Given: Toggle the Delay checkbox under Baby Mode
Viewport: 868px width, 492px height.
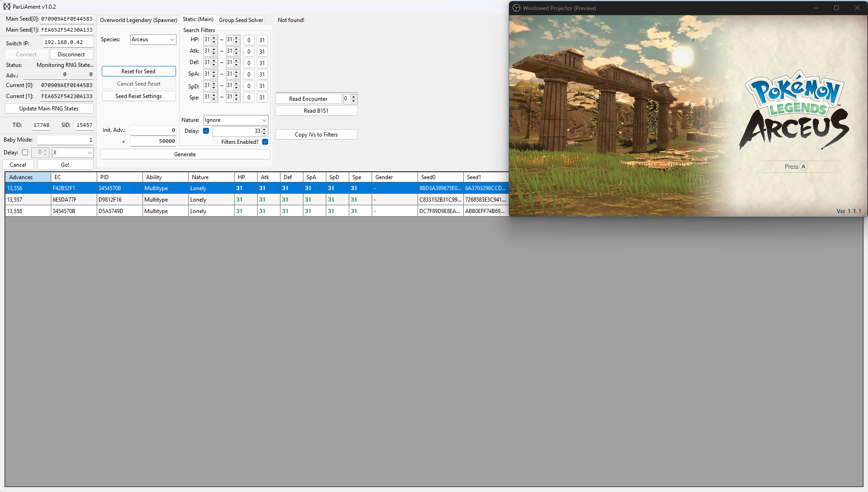Looking at the screenshot, I should pyautogui.click(x=25, y=153).
